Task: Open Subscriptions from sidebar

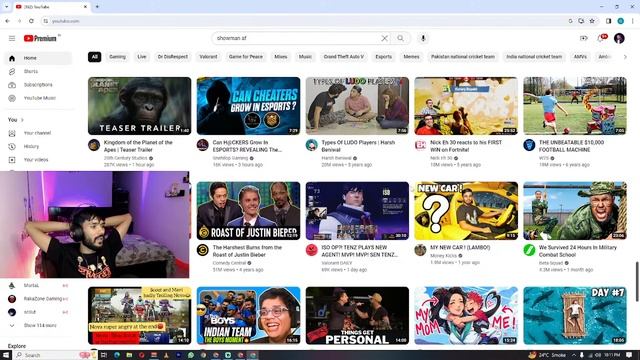Action: pyautogui.click(x=39, y=85)
